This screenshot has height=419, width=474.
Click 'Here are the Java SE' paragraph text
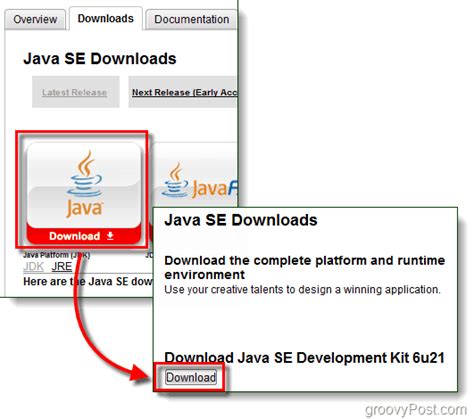88,282
